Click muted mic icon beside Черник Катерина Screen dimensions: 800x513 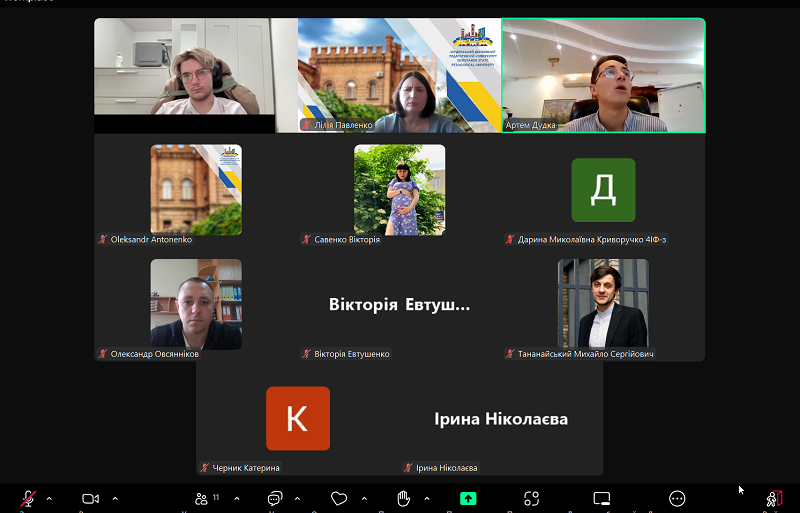(x=205, y=468)
